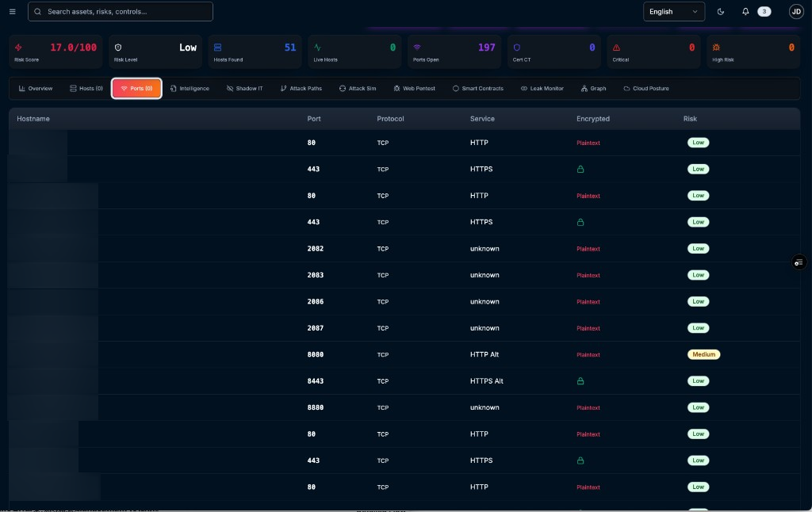The height and width of the screenshot is (512, 812).
Task: Click the Cert CT shield icon
Action: point(517,48)
